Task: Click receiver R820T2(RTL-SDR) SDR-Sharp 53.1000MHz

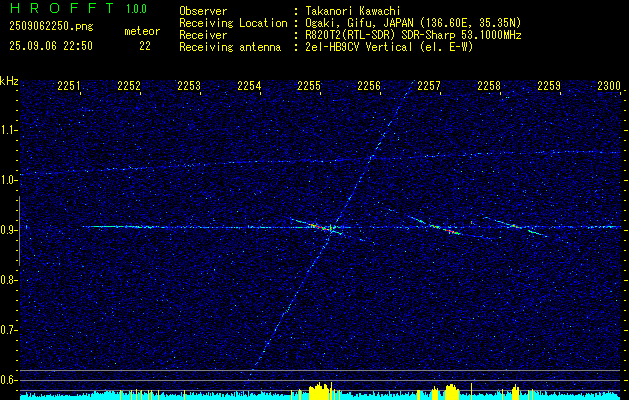Action: pyautogui.click(x=413, y=35)
